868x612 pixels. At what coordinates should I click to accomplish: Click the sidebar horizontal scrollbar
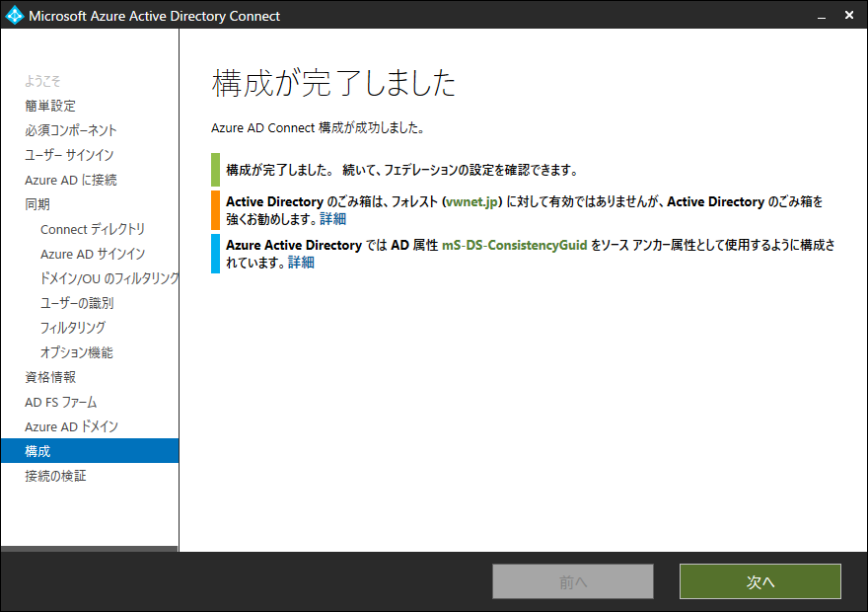89,549
